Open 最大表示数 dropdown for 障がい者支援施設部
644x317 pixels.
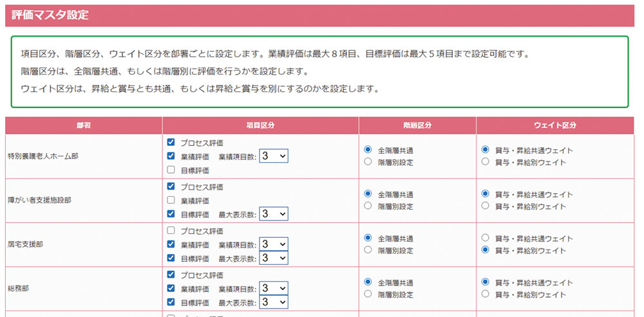(x=273, y=214)
